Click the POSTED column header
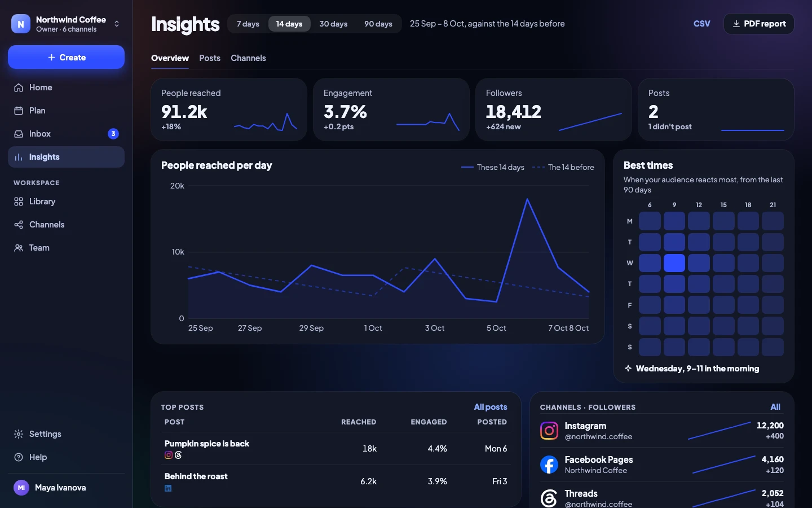 pyautogui.click(x=492, y=422)
